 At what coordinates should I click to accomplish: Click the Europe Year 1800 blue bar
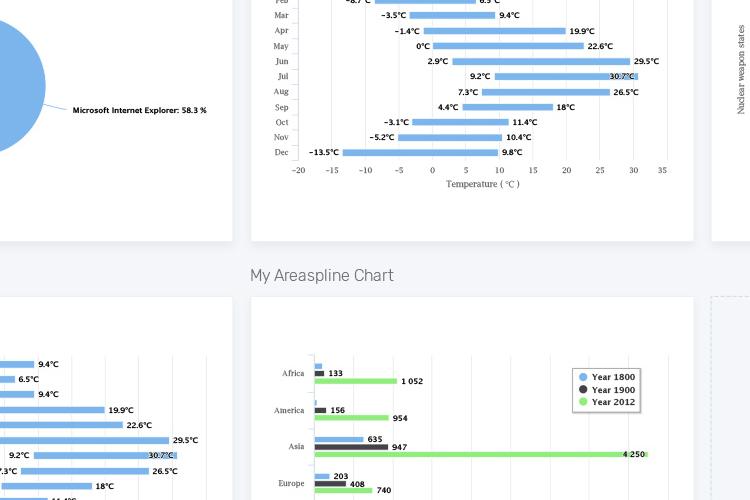322,476
